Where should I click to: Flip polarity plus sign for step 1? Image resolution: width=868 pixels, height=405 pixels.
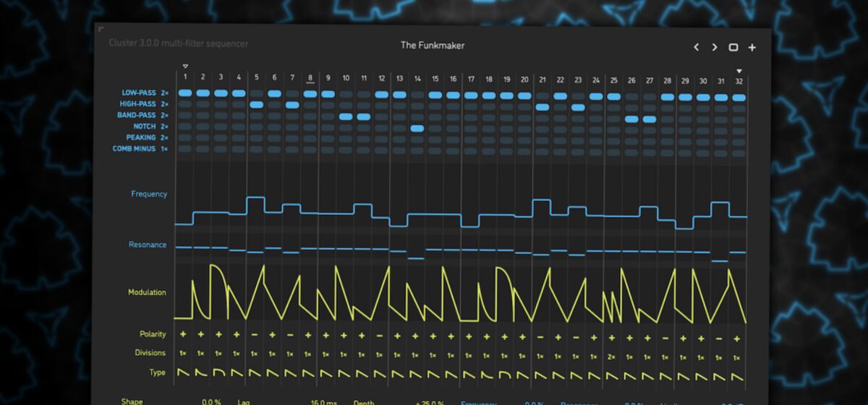183,334
